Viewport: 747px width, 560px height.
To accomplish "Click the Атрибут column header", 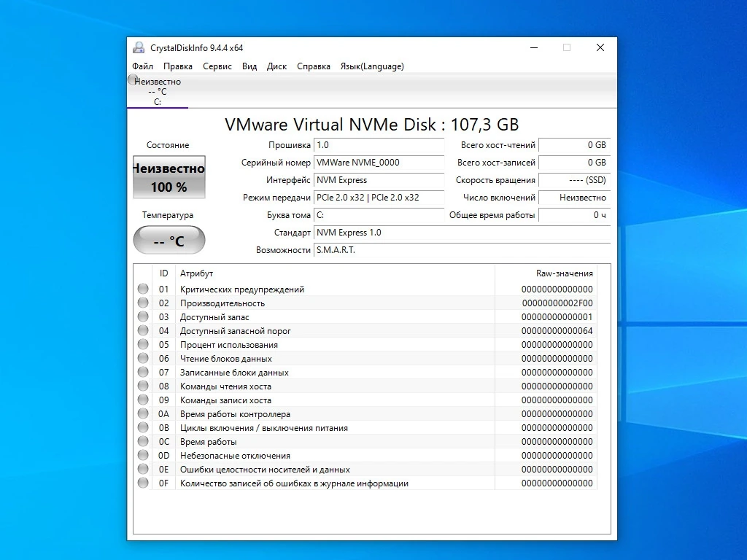I will click(x=336, y=273).
